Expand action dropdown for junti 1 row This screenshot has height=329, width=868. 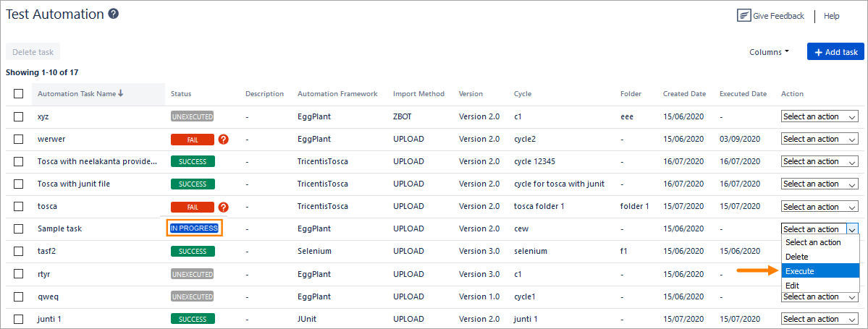(819, 319)
